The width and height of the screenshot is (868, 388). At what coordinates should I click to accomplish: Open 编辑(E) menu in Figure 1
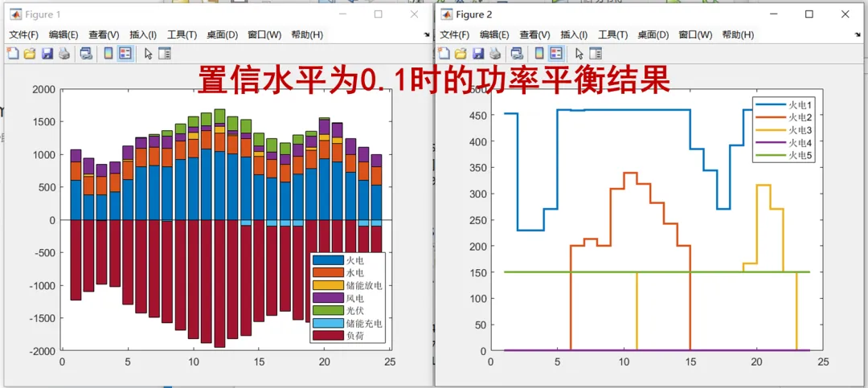[x=63, y=35]
